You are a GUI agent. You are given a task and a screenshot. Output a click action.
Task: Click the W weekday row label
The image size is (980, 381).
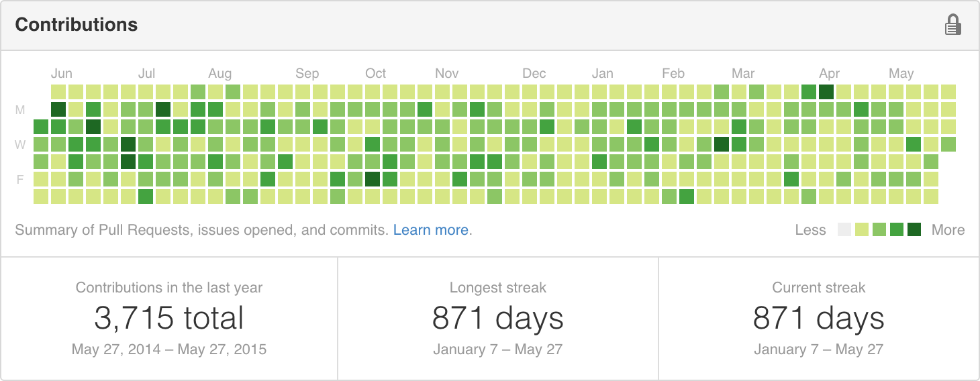point(21,144)
